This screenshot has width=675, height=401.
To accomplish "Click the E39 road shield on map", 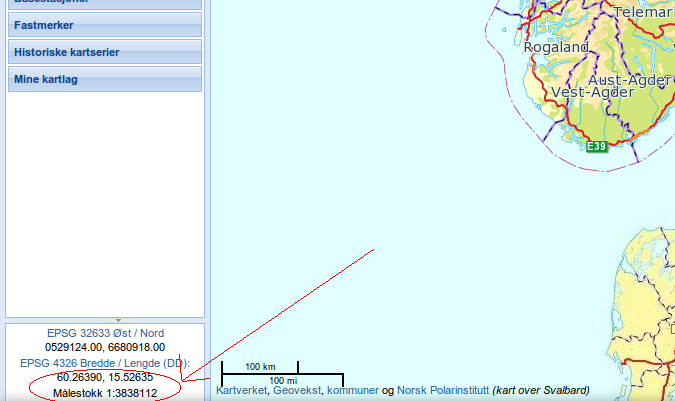I will coord(597,147).
